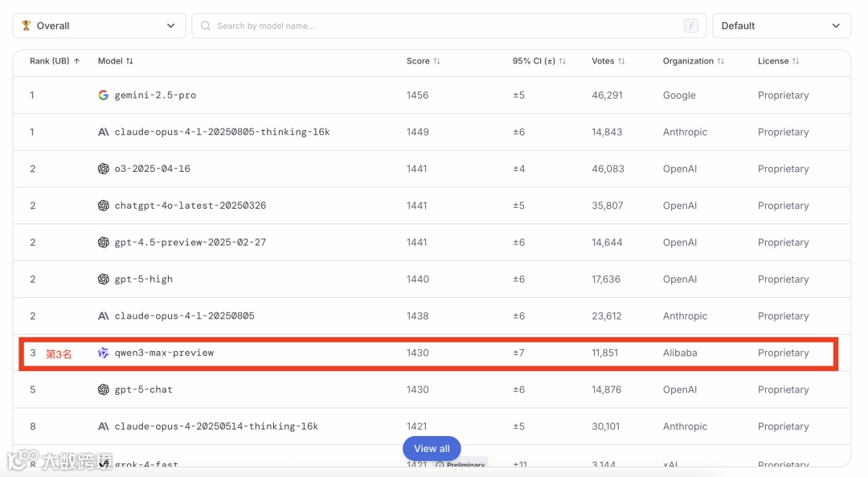This screenshot has width=868, height=477.
Task: Click Anthropic icon beside claude-opus-4-20250514-thinking-16k
Action: coord(103,426)
